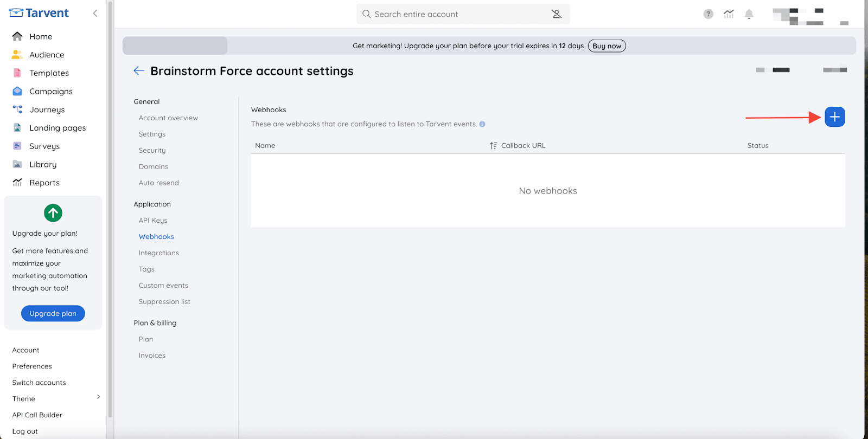The image size is (868, 439).
Task: Open Settings under General
Action: (152, 134)
